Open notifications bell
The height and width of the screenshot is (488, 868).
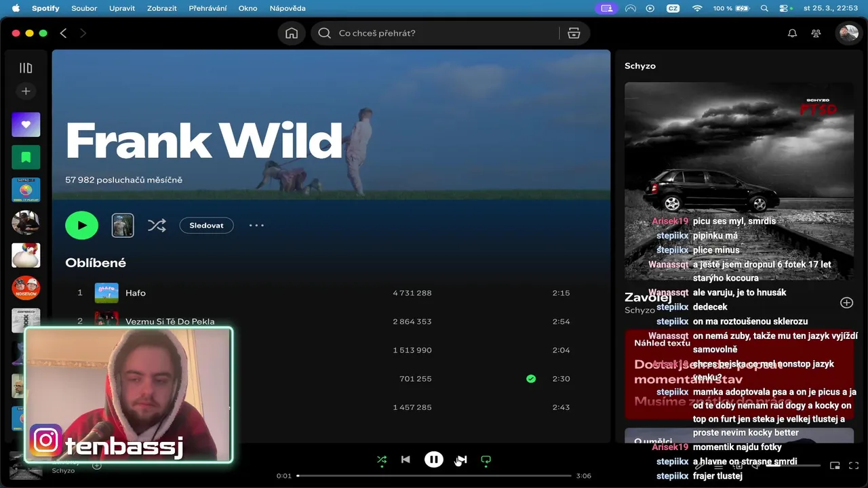[x=792, y=33]
